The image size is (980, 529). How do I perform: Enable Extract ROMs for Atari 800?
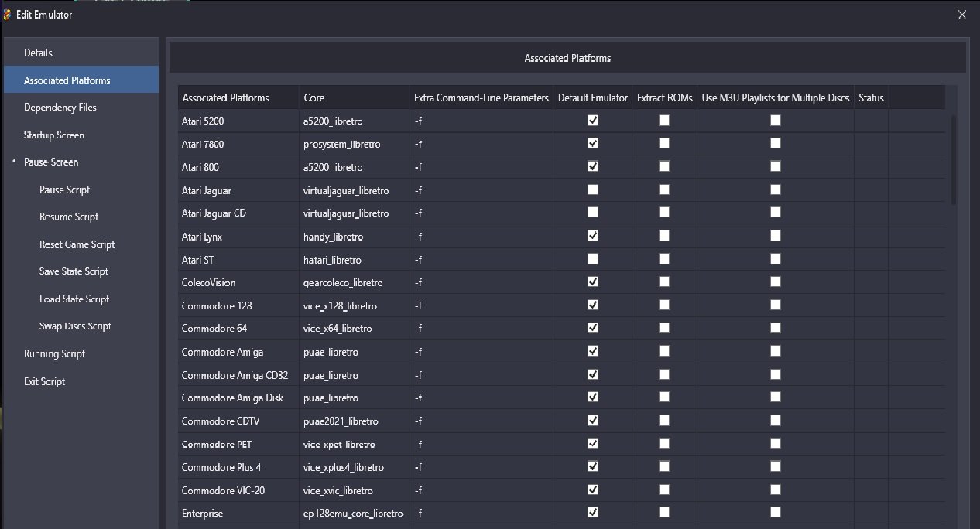[x=664, y=166]
